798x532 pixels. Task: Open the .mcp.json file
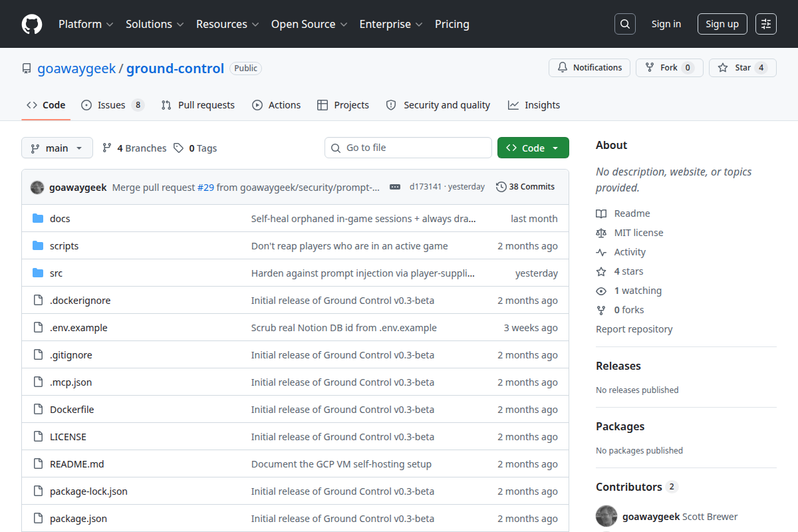point(70,382)
